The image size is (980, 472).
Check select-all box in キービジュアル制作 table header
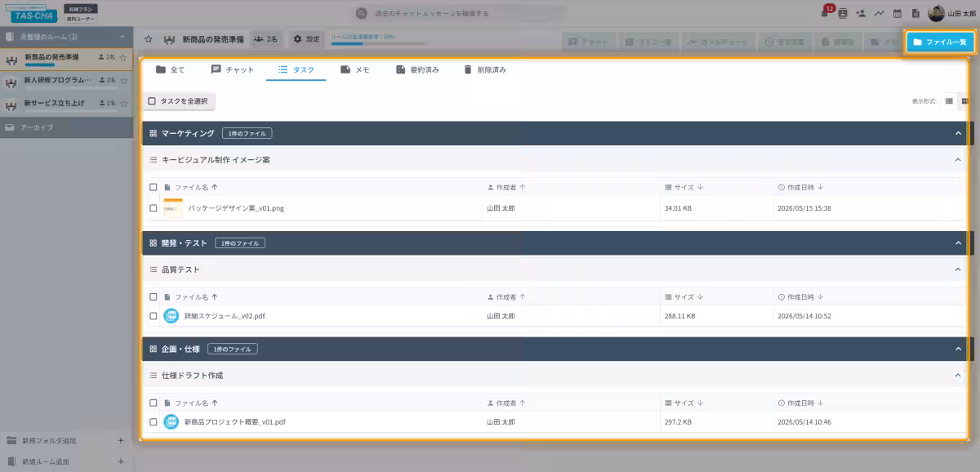point(153,187)
